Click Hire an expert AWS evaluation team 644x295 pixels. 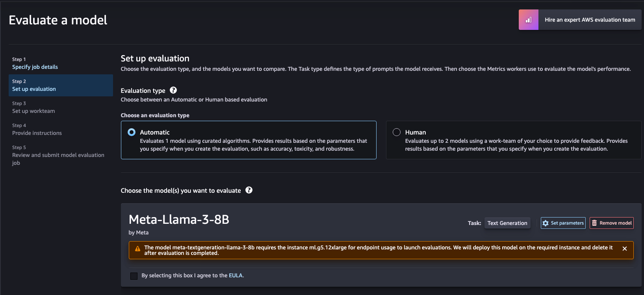580,20
